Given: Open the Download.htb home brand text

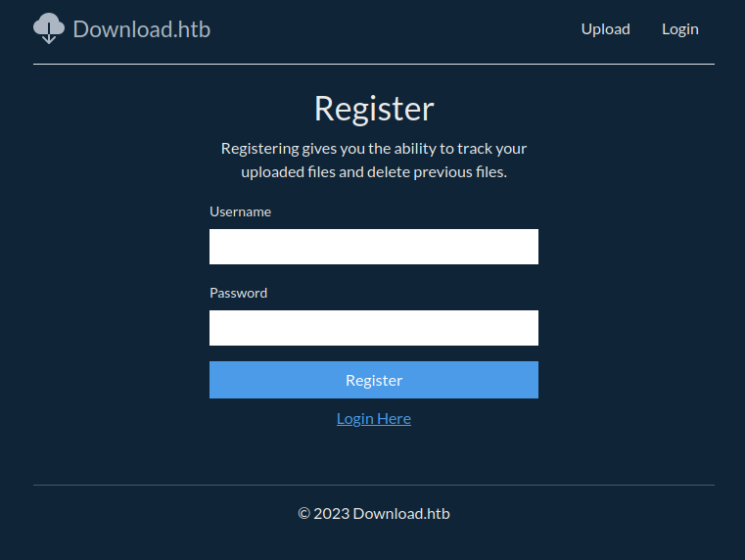Looking at the screenshot, I should tap(141, 29).
